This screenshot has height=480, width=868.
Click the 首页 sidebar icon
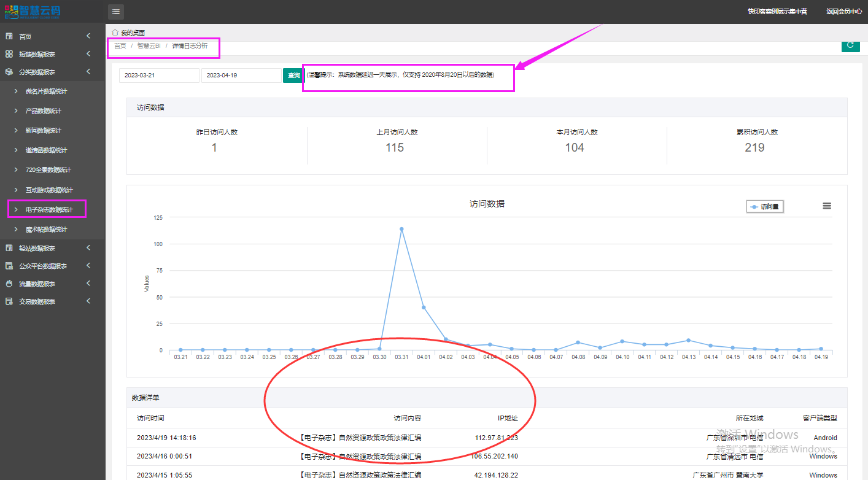pyautogui.click(x=9, y=37)
